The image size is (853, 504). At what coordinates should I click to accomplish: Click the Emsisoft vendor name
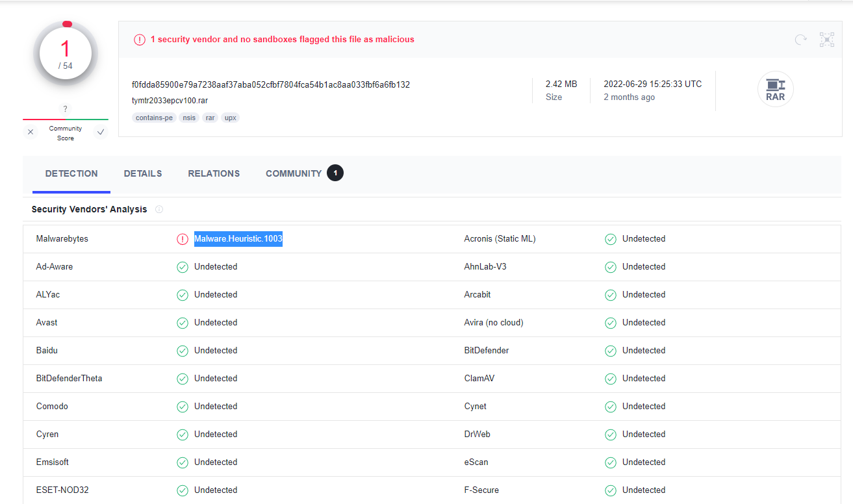tap(53, 462)
